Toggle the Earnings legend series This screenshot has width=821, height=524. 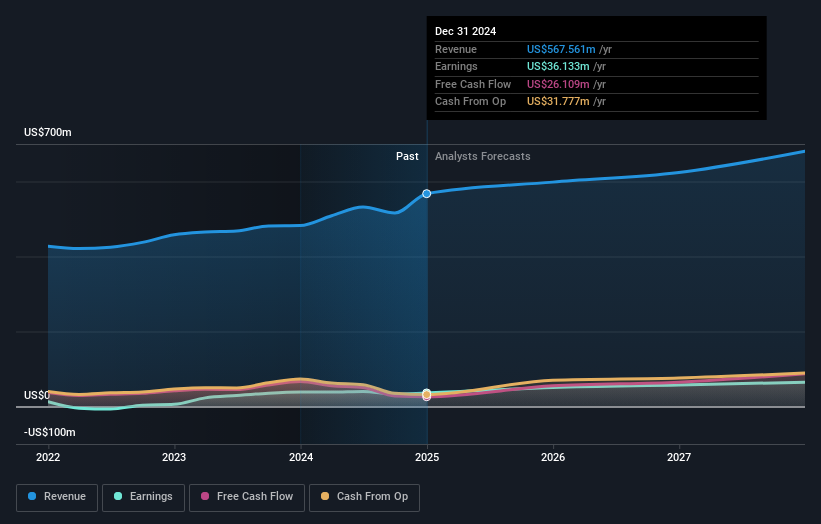point(143,497)
